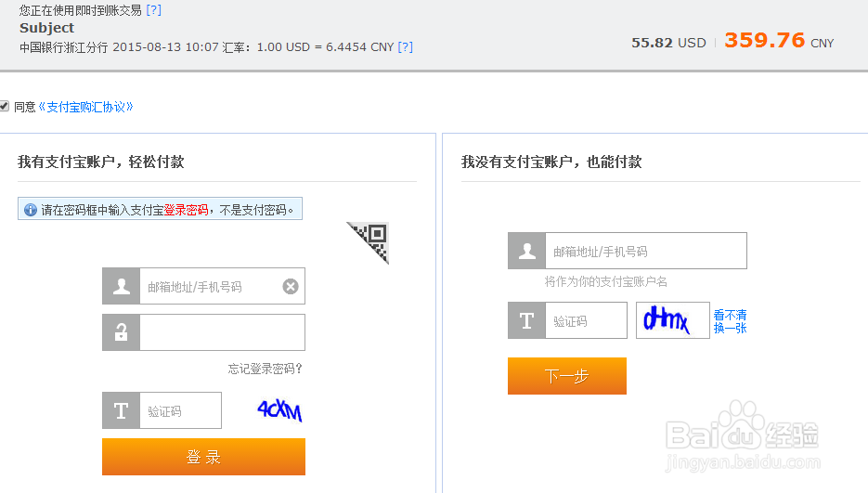The width and height of the screenshot is (868, 493).
Task: Click the user icon in the no-account payment form
Action: pos(527,251)
